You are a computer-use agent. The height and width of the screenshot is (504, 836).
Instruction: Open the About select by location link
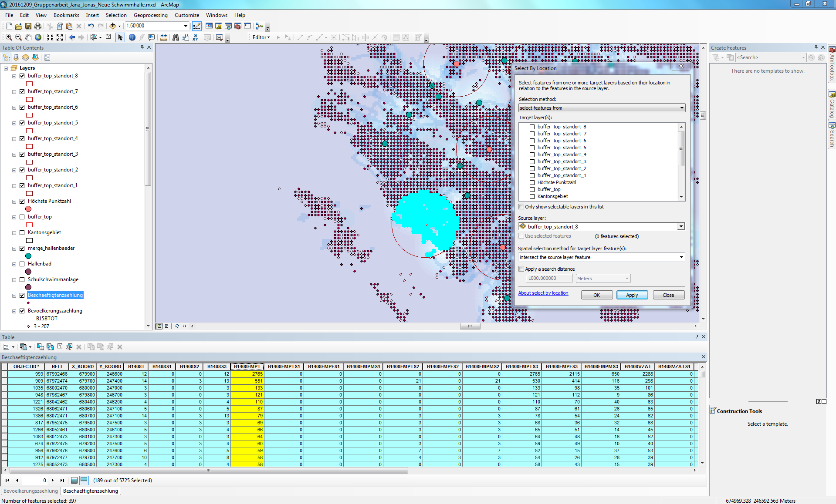tap(543, 293)
